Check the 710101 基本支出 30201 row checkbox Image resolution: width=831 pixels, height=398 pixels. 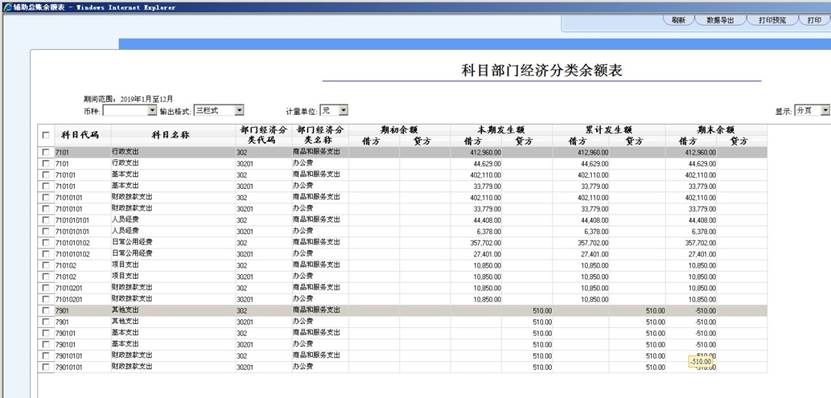pyautogui.click(x=46, y=186)
